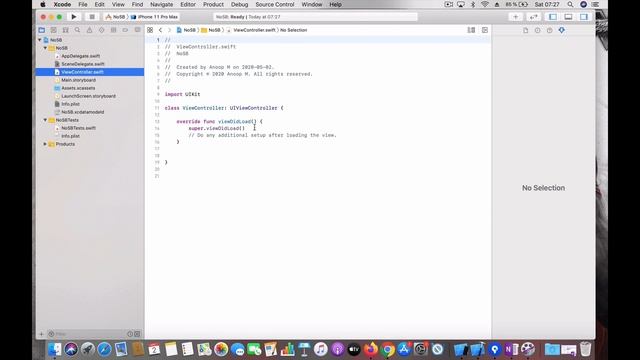
Task: Open the Trash in the Dock
Action: pyautogui.click(x=585, y=349)
